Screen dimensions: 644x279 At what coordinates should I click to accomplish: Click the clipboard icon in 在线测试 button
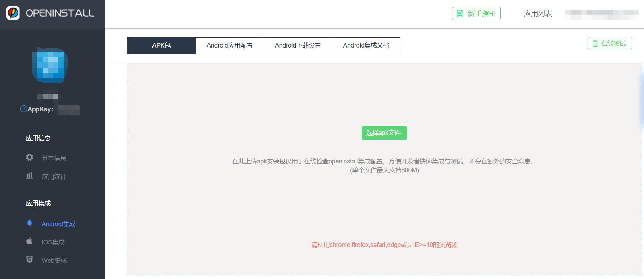(595, 43)
